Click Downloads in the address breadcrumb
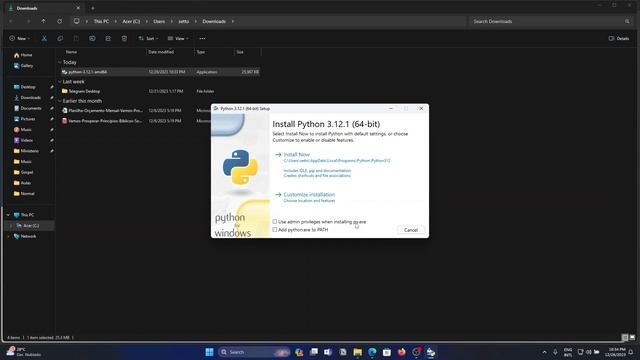The height and width of the screenshot is (360, 640). tap(214, 21)
